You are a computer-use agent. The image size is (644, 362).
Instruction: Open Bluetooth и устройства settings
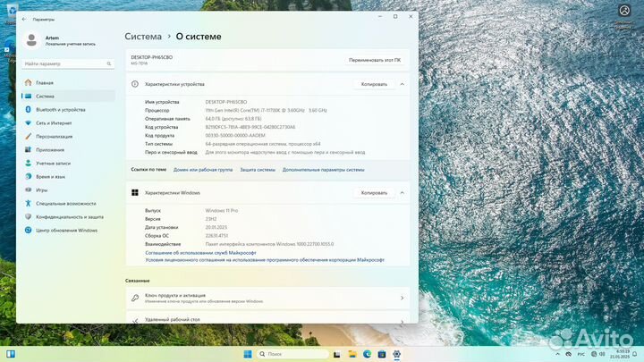68,110
